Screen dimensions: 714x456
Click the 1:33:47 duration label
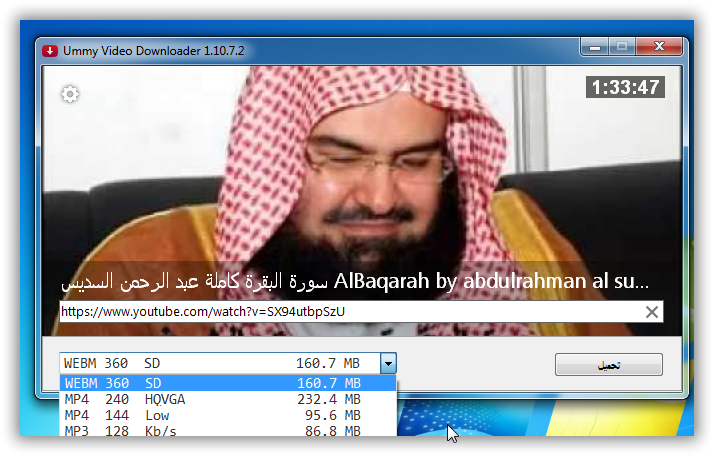point(625,87)
